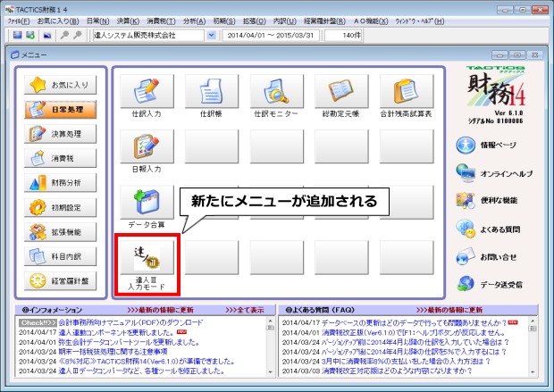
Task: Select 決算処理 in the sidebar
Action: (x=61, y=134)
